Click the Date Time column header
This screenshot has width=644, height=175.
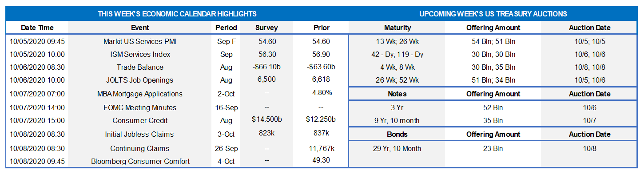(x=37, y=28)
